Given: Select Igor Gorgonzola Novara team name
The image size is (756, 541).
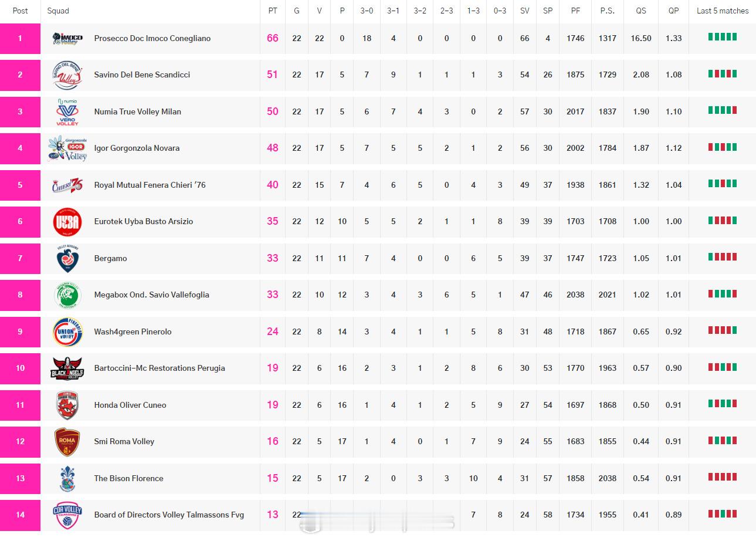Looking at the screenshot, I should tap(137, 148).
